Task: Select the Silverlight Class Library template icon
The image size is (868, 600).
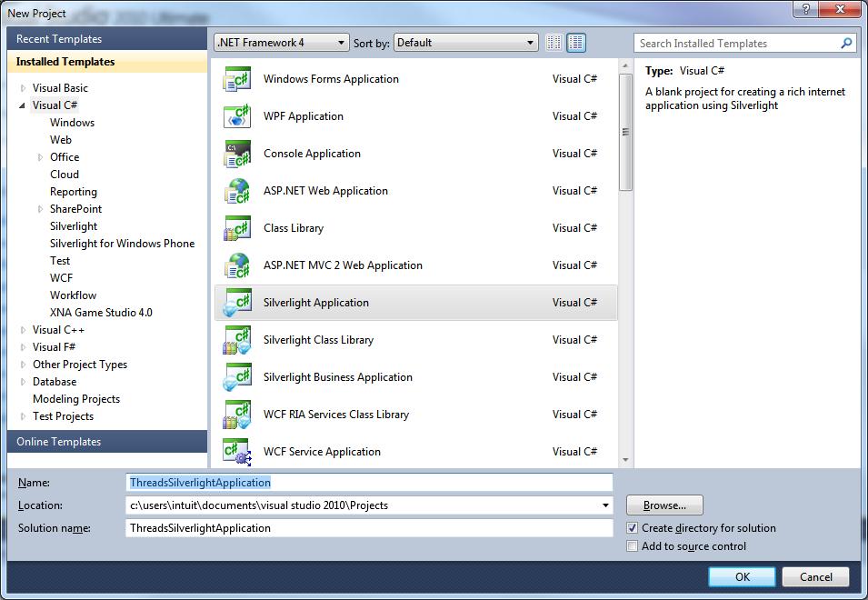Action: [237, 340]
